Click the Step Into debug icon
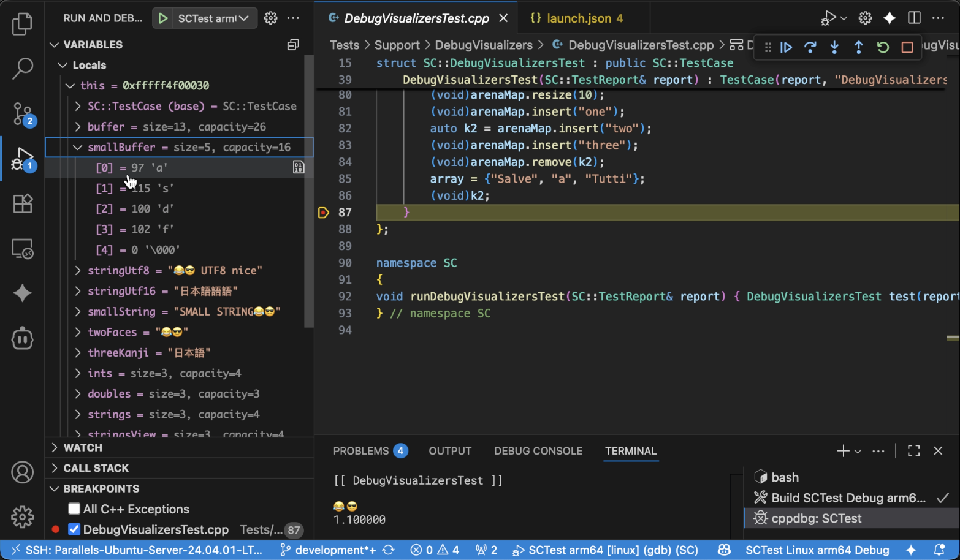The height and width of the screenshot is (560, 960). click(834, 47)
